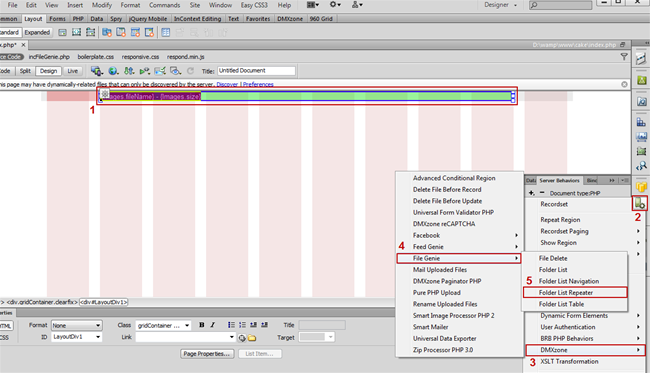The height and width of the screenshot is (373, 650).
Task: Open the Format dropdown showing None
Action: tap(76, 325)
